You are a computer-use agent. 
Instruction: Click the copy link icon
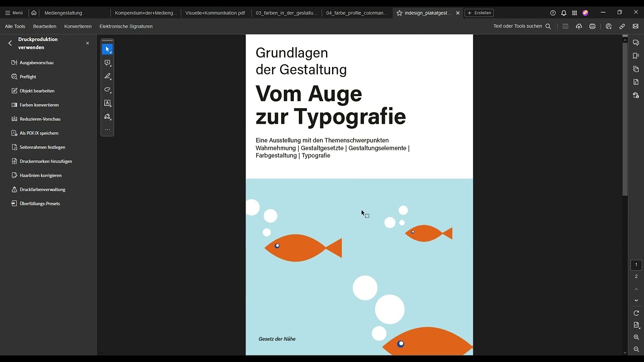[622, 26]
